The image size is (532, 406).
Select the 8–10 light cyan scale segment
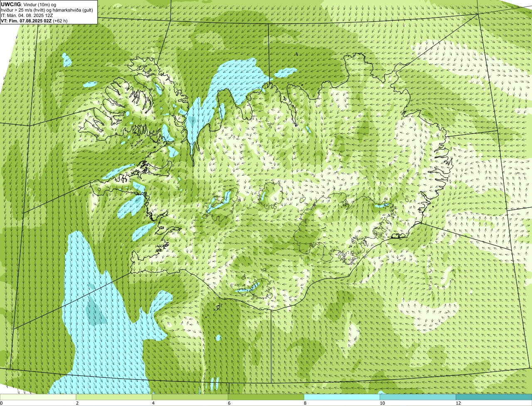[342, 397]
